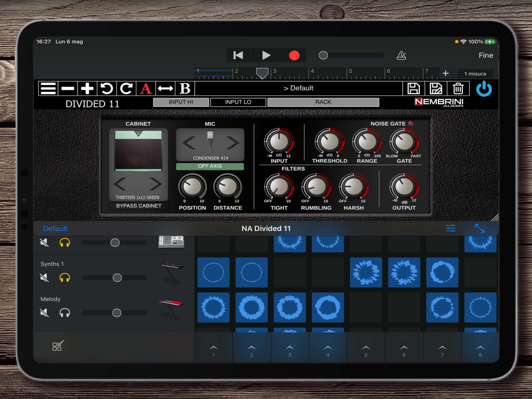
Task: Click the BYPASS CABINET button
Action: [x=138, y=206]
